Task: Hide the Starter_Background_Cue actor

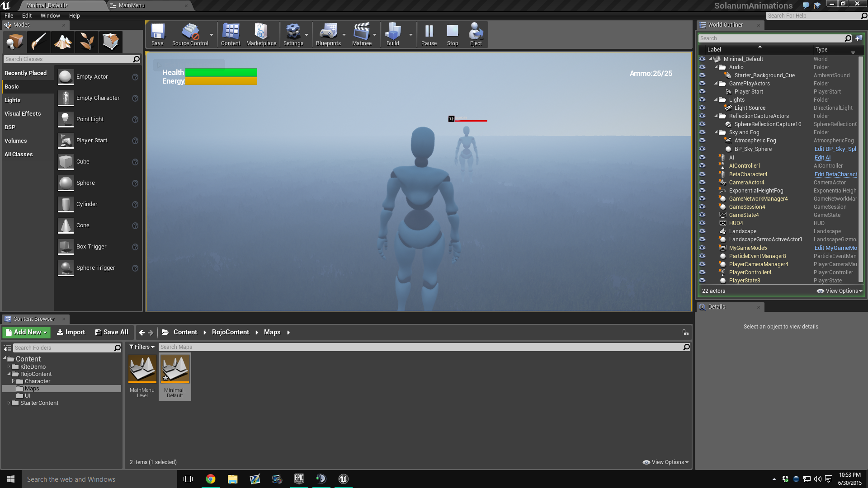Action: point(702,75)
